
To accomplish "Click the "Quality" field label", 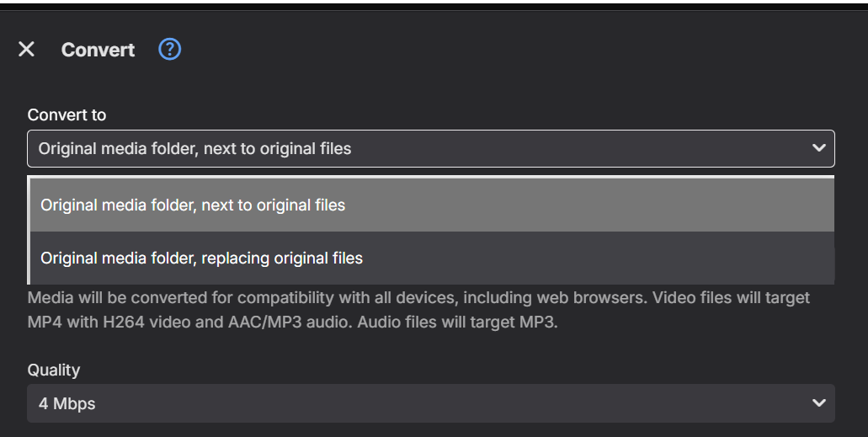I will [x=53, y=370].
